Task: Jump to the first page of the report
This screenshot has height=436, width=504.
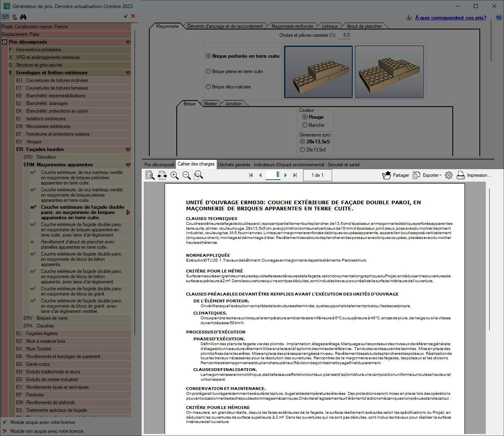Action: click(x=251, y=175)
